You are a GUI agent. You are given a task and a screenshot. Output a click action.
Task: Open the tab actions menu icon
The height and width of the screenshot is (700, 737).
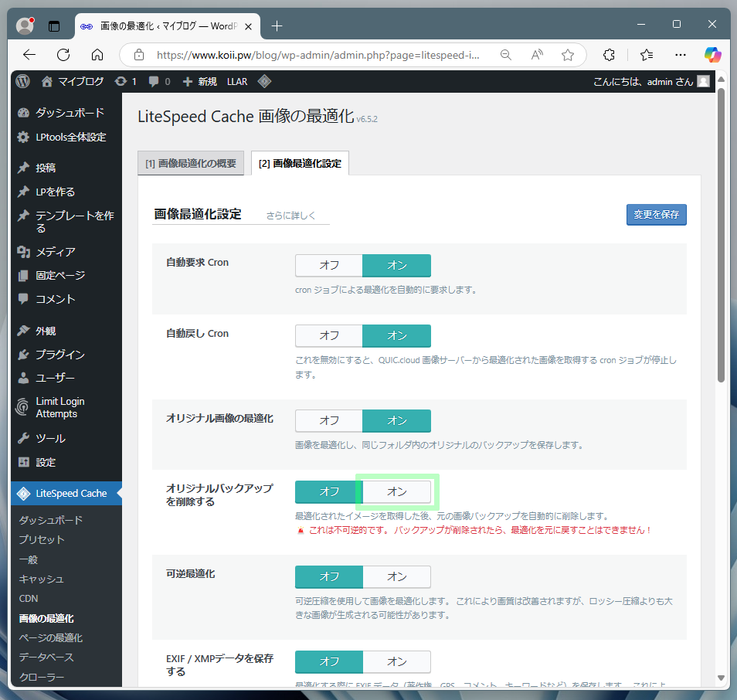54,26
